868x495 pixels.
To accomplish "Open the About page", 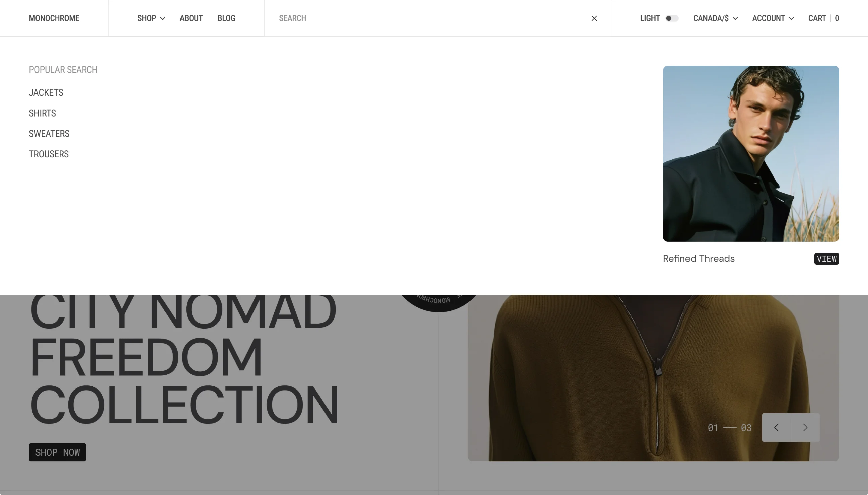I will [x=191, y=18].
